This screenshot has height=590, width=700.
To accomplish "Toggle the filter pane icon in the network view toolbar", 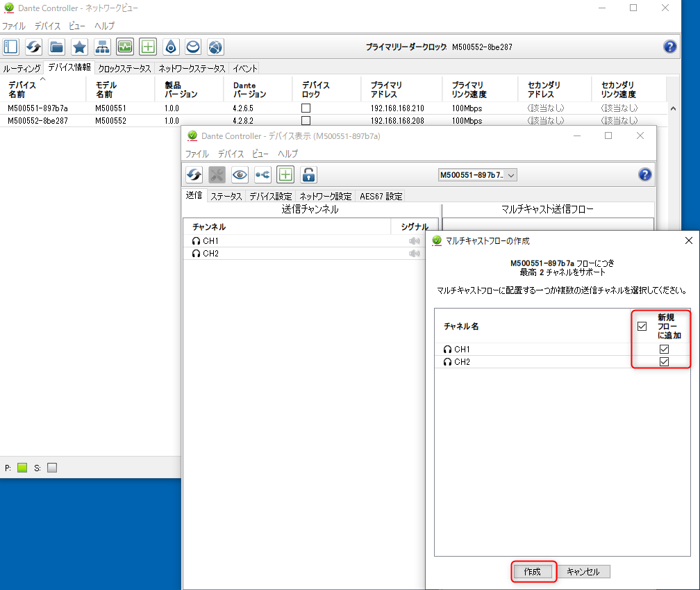I will click(x=10, y=47).
